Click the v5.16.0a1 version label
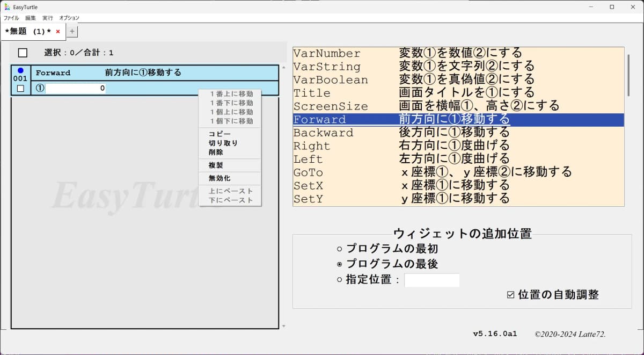The image size is (644, 355). pos(495,334)
